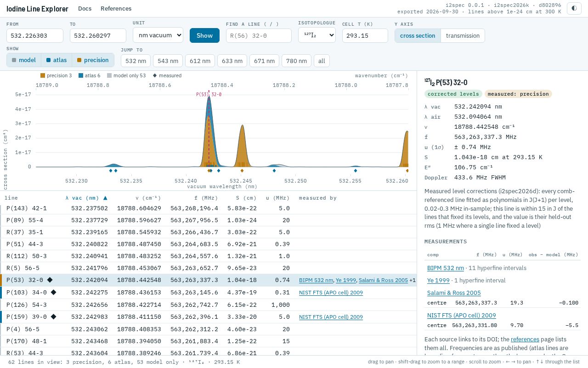Screen dimensions: 588x368
Task: Focus the Find a line search box
Action: point(259,35)
